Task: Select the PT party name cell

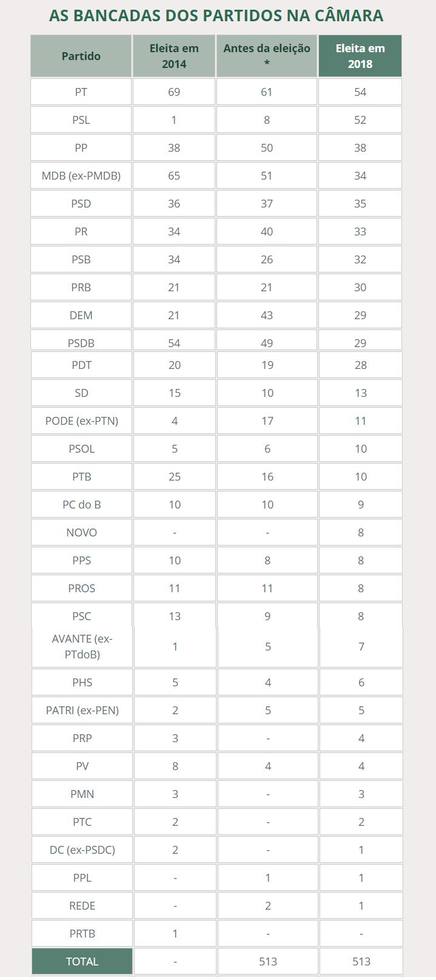Action: tap(81, 92)
